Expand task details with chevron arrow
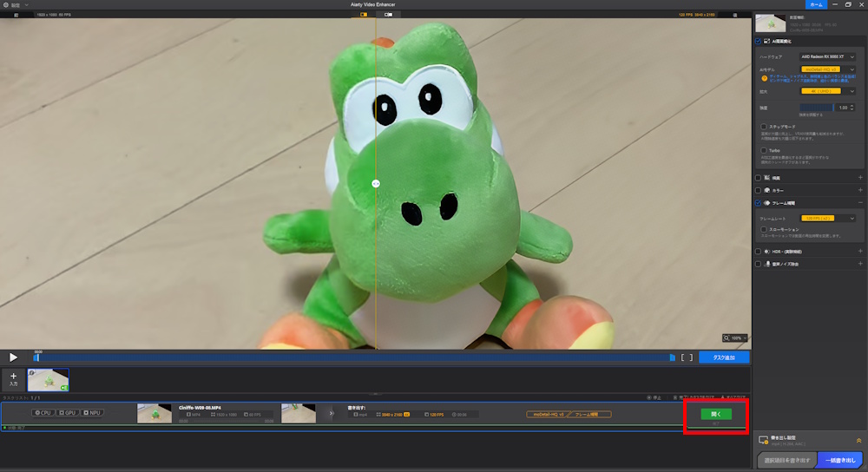868x472 pixels. coord(332,413)
